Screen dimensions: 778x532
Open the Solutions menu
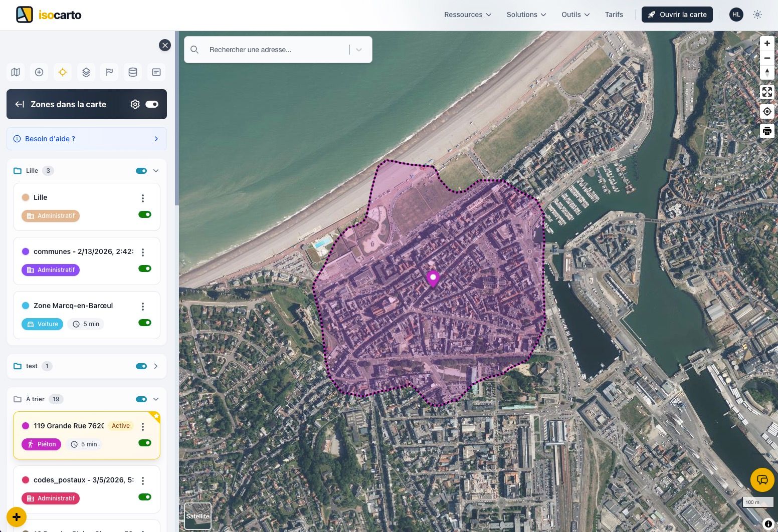(x=526, y=15)
